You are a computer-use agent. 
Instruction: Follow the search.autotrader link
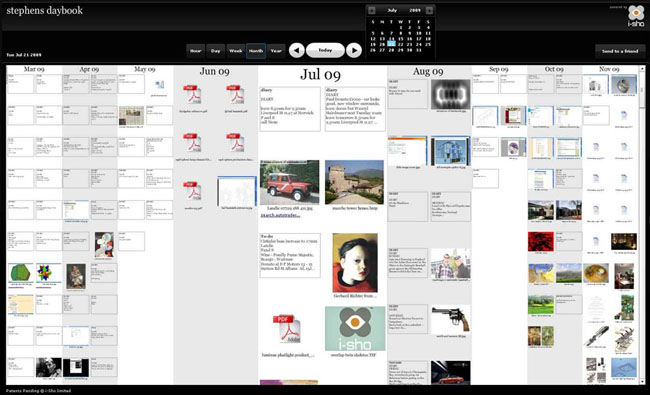point(280,216)
